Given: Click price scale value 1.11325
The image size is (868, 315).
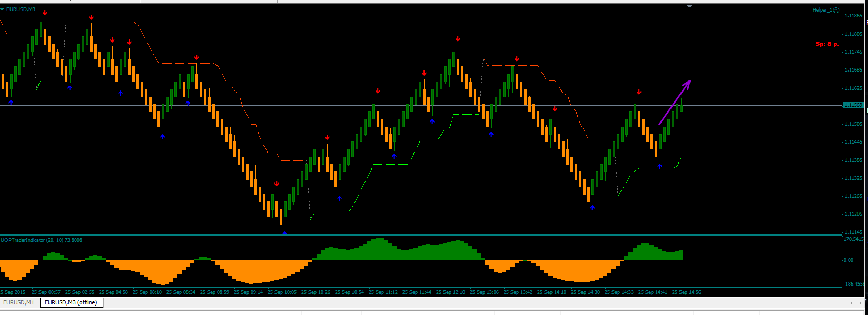Looking at the screenshot, I should [853, 178].
